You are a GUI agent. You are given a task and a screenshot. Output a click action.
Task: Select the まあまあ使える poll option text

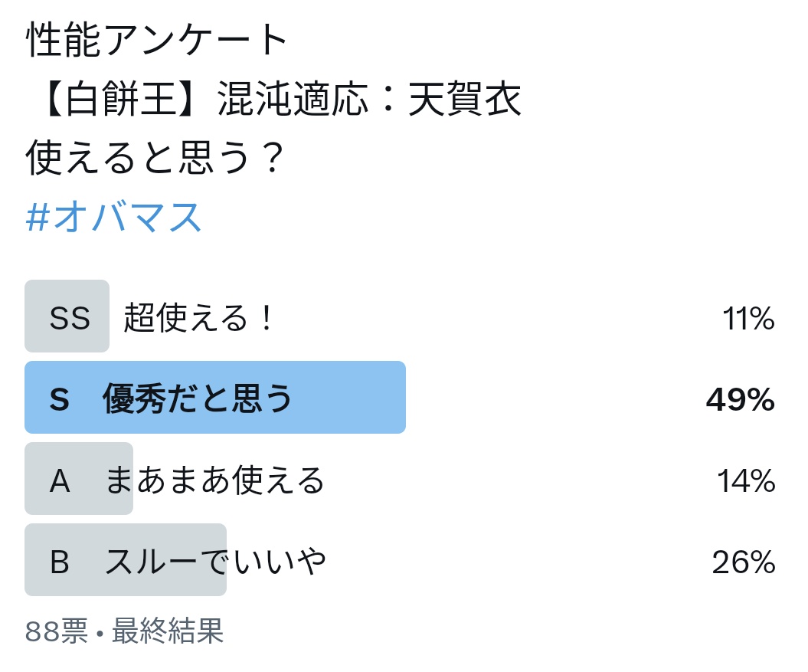coord(214,480)
